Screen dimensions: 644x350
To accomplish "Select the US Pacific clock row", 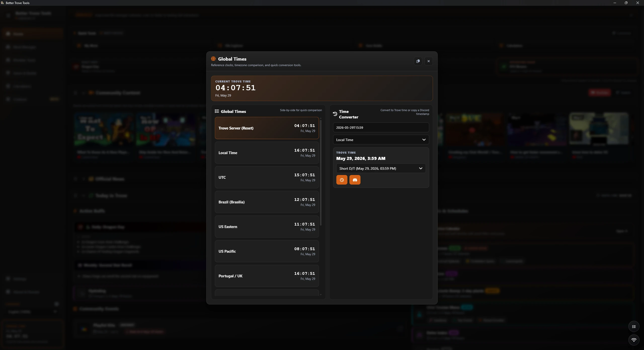I will 267,251.
